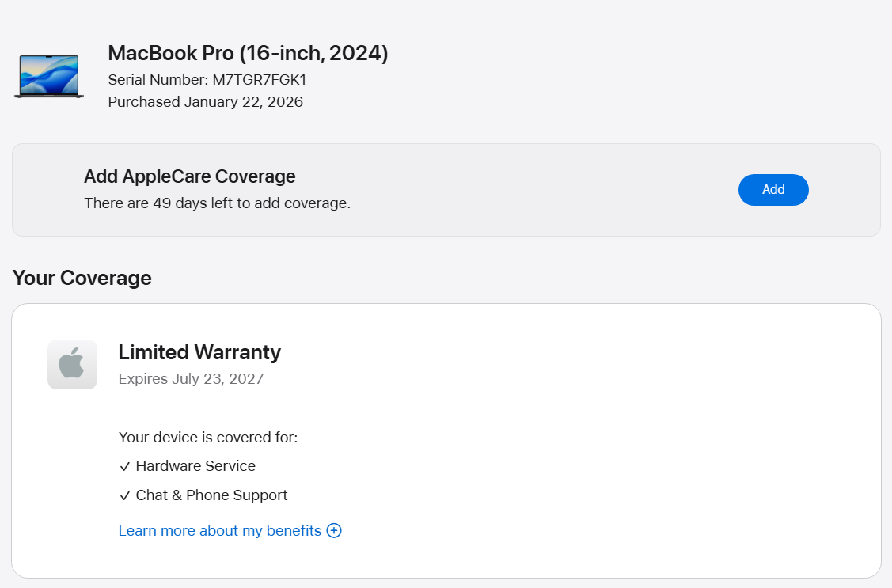
Task: Click the blue Add button for AppleCare
Action: click(773, 190)
